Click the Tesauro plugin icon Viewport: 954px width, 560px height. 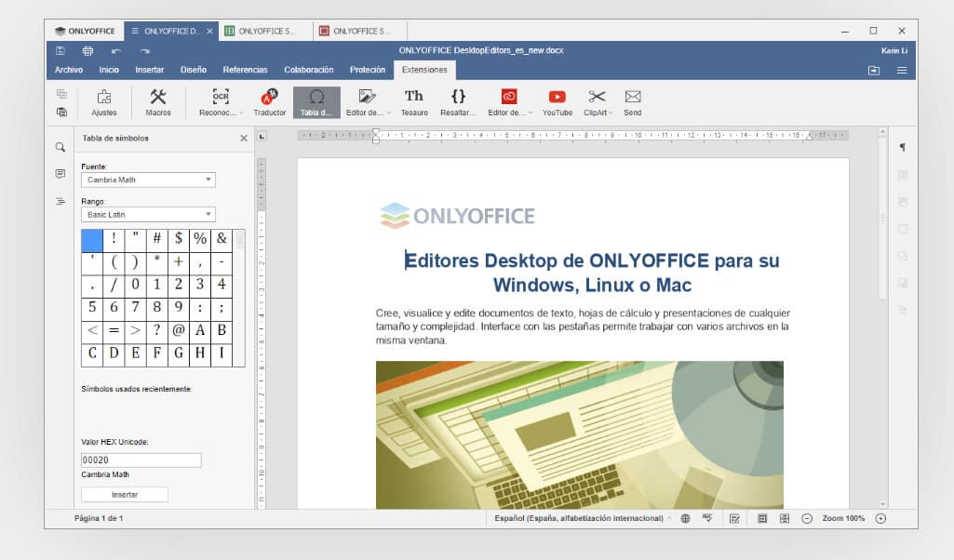pos(414,101)
